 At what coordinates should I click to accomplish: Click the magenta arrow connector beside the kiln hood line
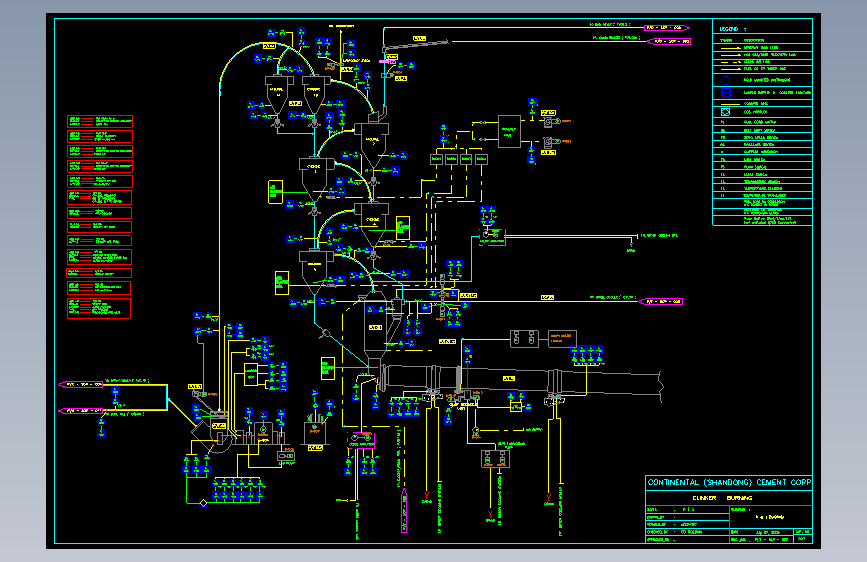pyautogui.click(x=661, y=301)
